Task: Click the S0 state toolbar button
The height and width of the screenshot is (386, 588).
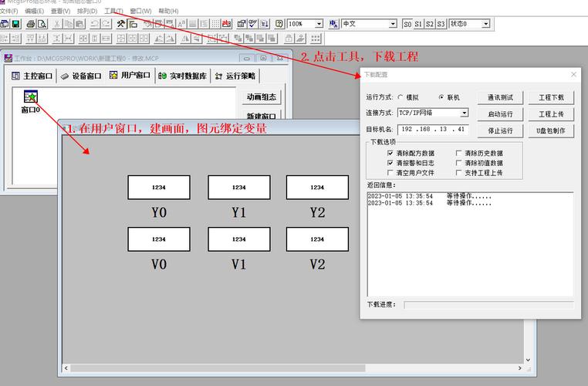Action: [407, 24]
